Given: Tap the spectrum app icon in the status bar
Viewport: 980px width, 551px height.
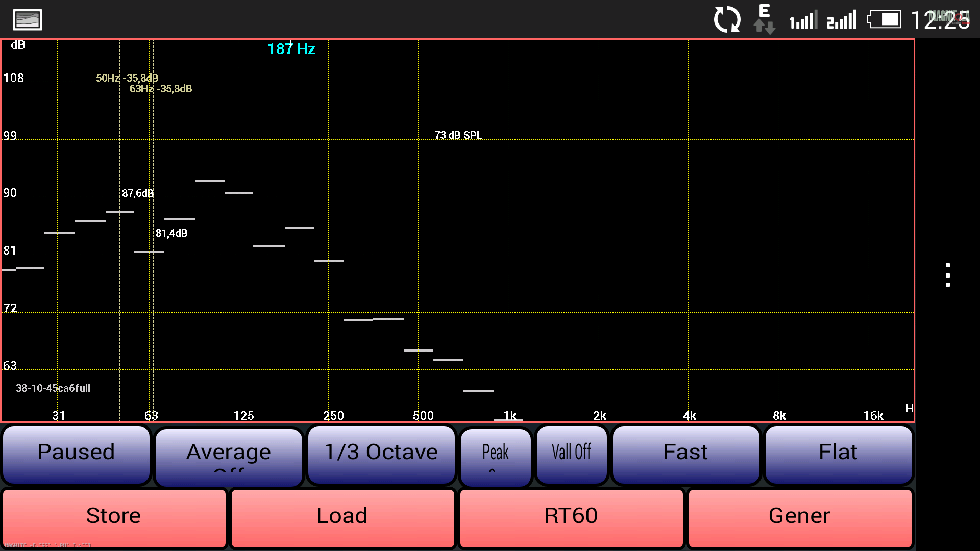Looking at the screenshot, I should [28, 20].
